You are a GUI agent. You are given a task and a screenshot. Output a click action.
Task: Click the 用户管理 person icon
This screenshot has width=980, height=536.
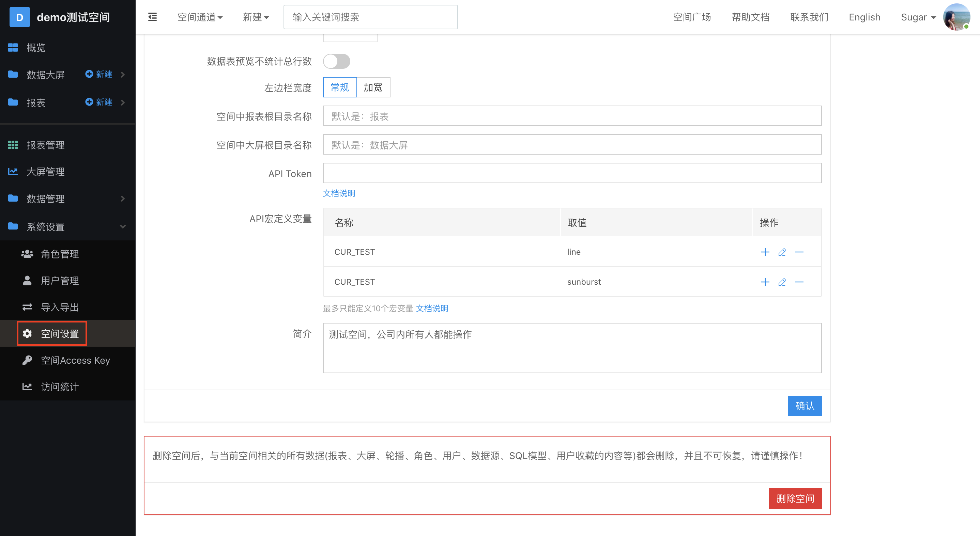27,281
